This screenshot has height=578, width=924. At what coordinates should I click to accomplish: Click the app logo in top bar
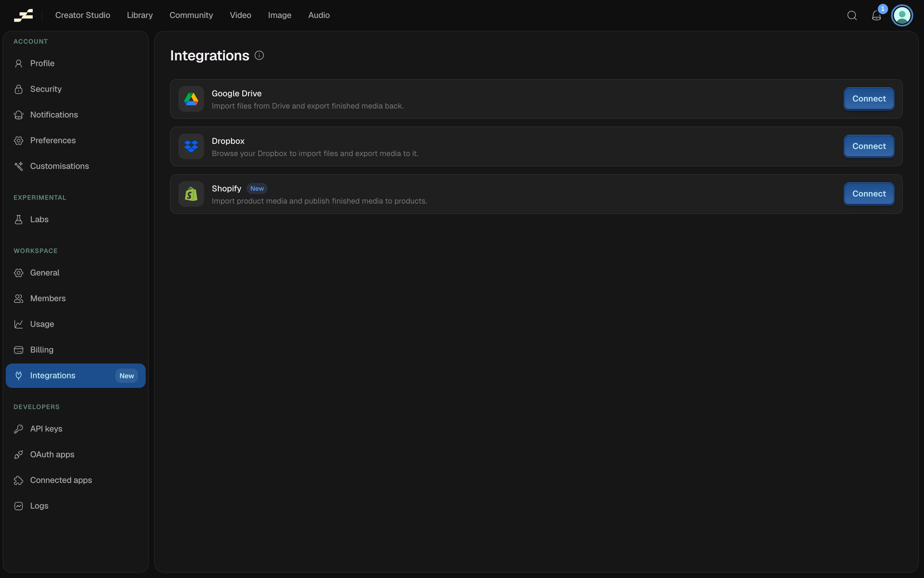point(23,15)
